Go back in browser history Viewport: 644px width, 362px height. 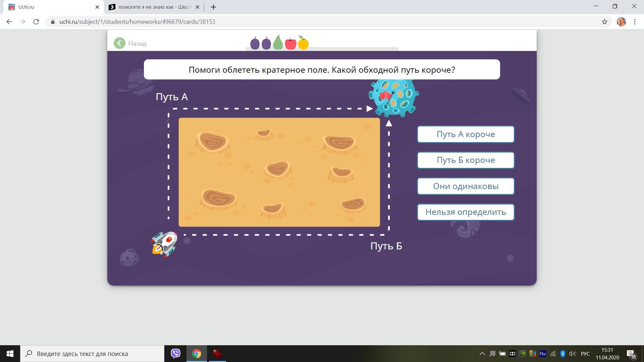[x=9, y=22]
